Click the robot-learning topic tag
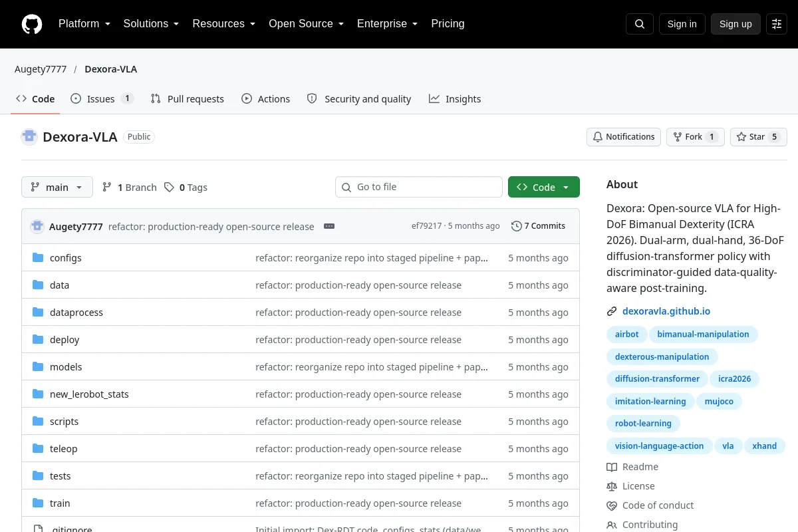Screen dimensions: 798x532 pos(643,424)
